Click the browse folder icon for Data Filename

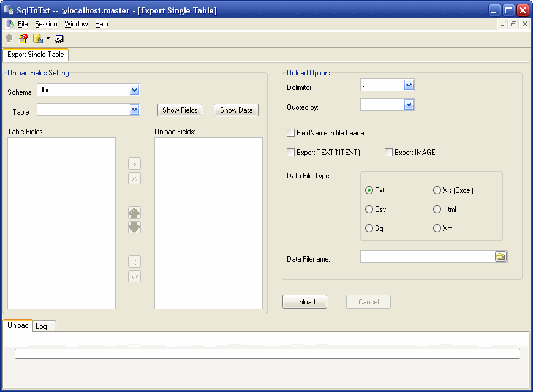501,257
